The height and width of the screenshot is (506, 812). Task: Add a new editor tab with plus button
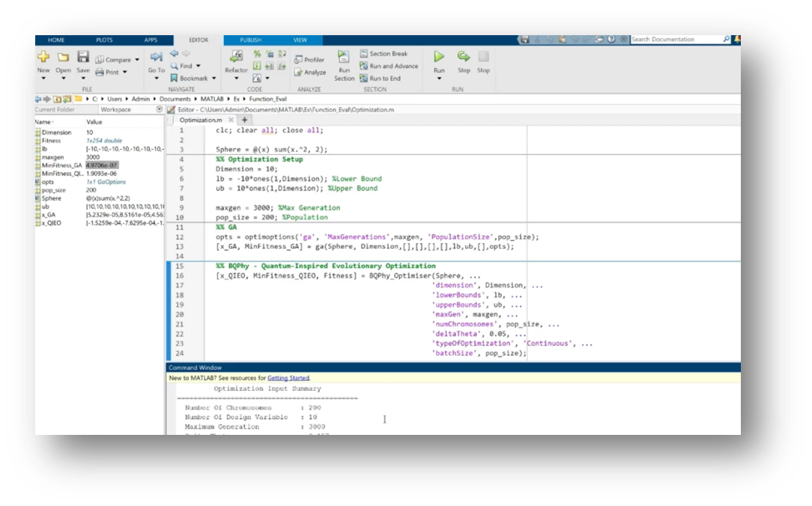[x=244, y=120]
